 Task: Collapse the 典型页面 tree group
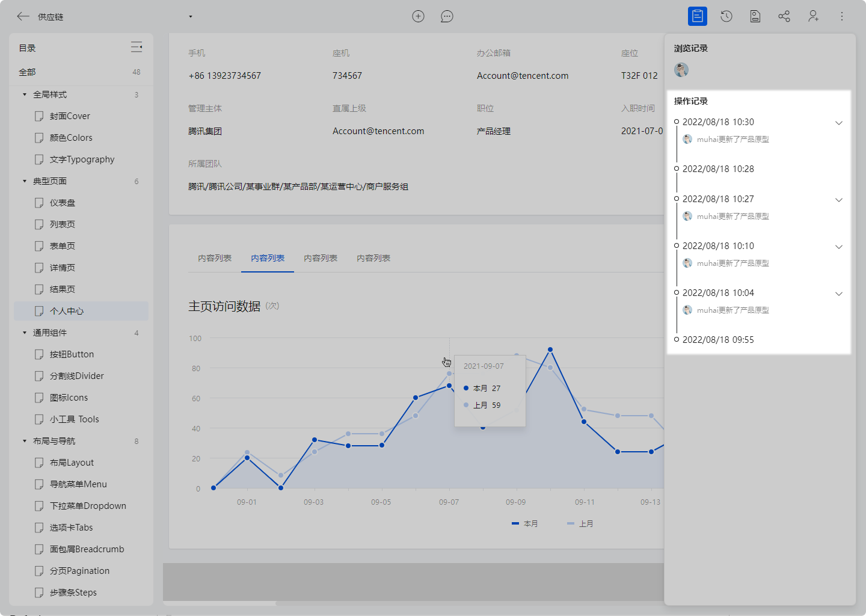pos(25,181)
